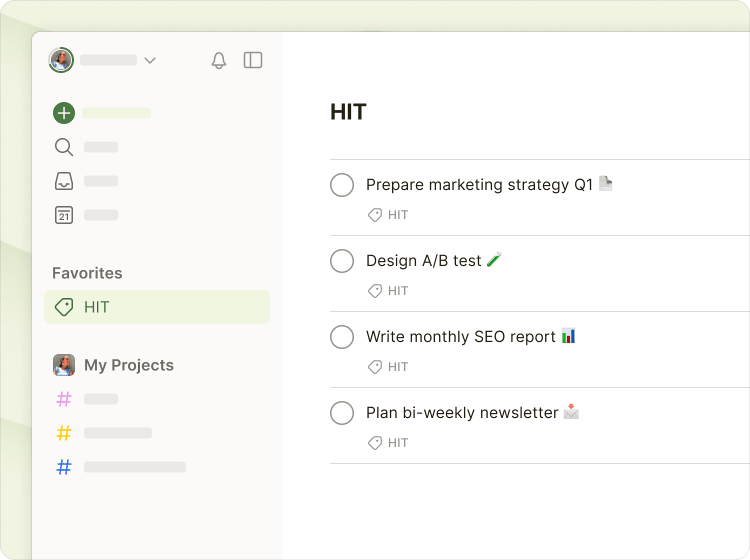Complete 'Plan bi-weekly newsletter'
Viewport: 750px width, 560px height.
point(342,413)
